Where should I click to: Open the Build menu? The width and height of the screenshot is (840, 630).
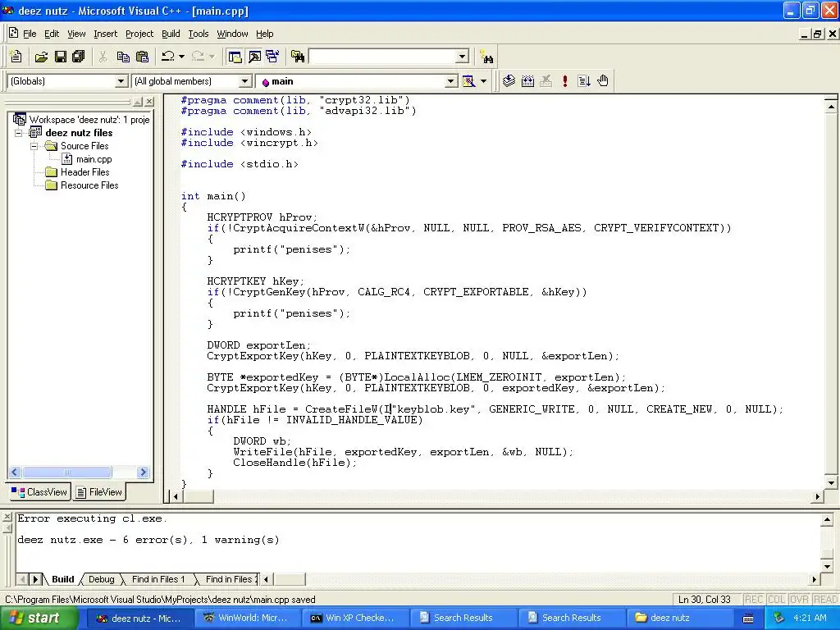(x=171, y=34)
